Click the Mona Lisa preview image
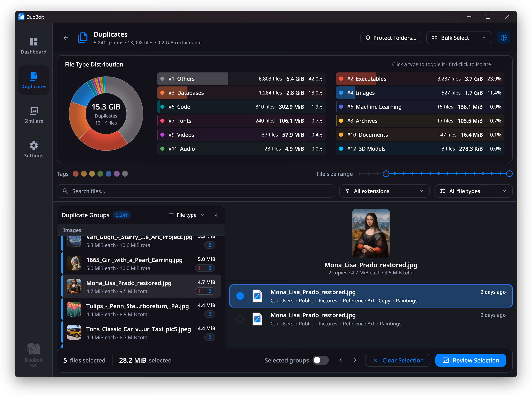532x396 pixels. pyautogui.click(x=371, y=233)
